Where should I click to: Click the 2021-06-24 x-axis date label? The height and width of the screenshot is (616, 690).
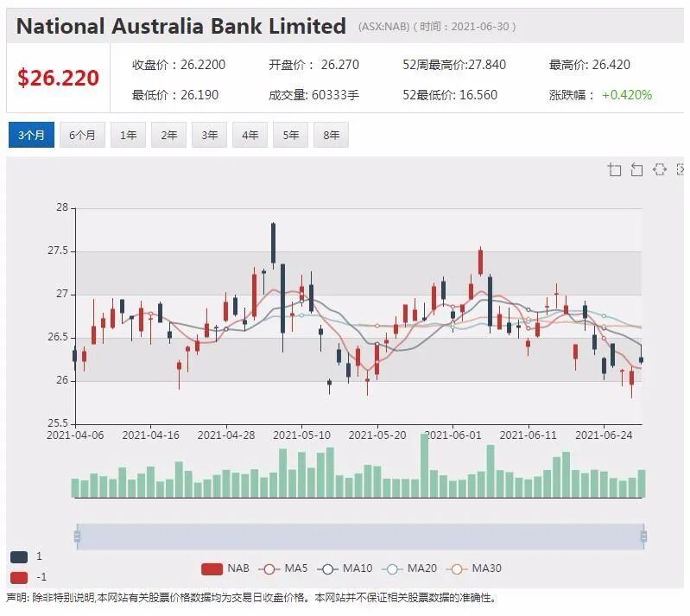[604, 435]
